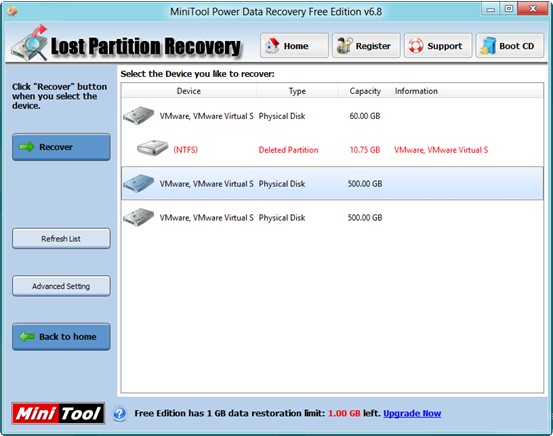Click the blue question mark help icon
Image resolution: width=553 pixels, height=436 pixels.
click(x=120, y=413)
